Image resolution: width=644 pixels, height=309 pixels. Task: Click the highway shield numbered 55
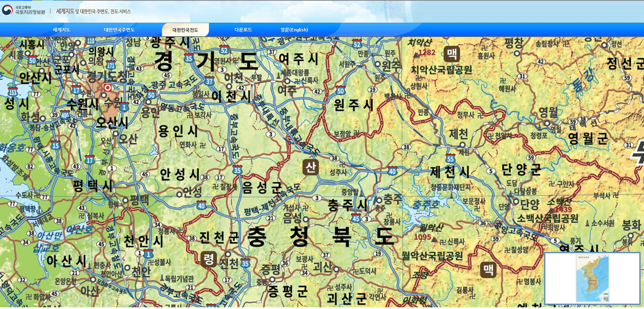click(450, 159)
